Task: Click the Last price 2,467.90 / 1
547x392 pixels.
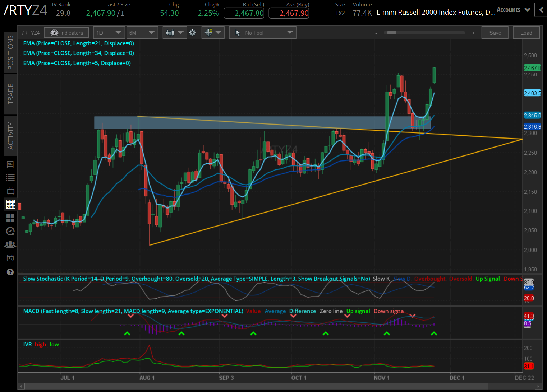Action: [x=105, y=13]
